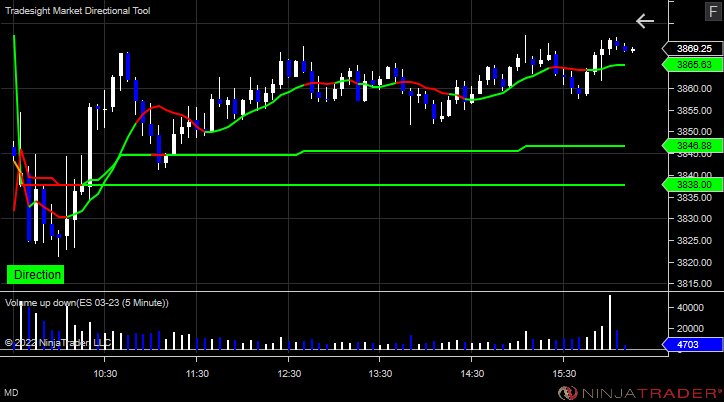Click the 11:30 time axis label

[197, 374]
